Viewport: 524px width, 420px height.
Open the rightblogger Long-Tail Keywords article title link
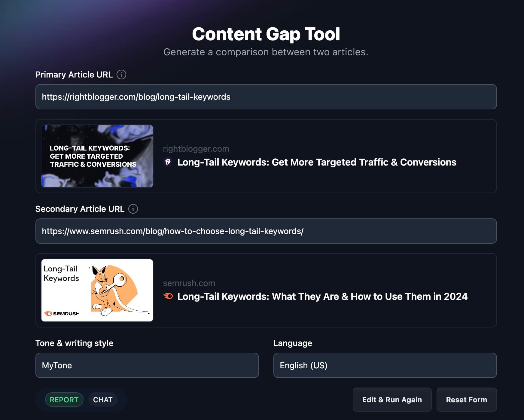(x=317, y=162)
